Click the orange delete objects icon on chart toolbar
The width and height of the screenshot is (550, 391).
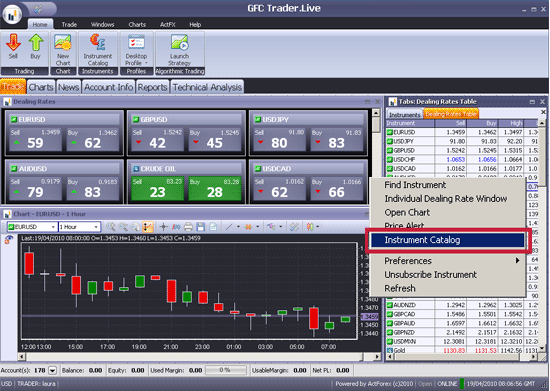point(248,227)
